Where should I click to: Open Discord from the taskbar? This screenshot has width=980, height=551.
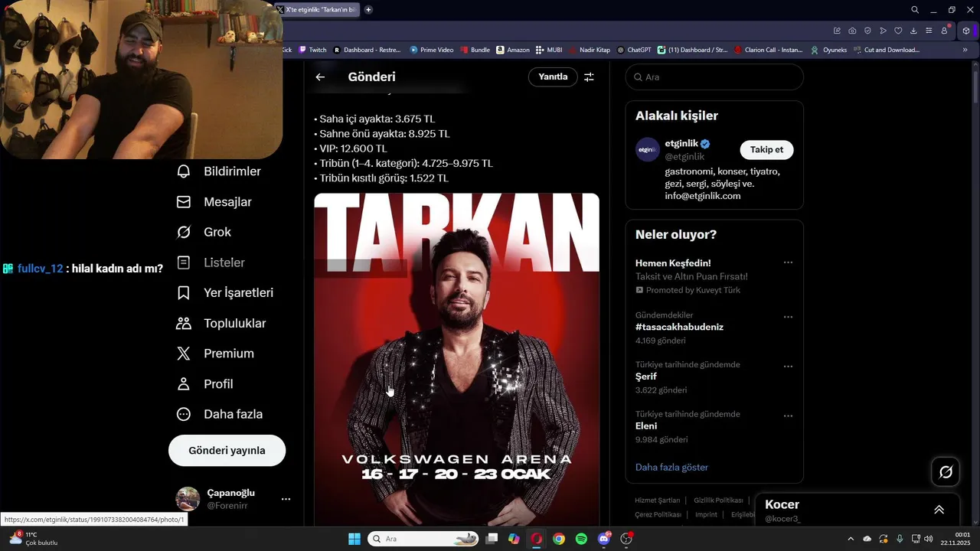click(x=604, y=539)
